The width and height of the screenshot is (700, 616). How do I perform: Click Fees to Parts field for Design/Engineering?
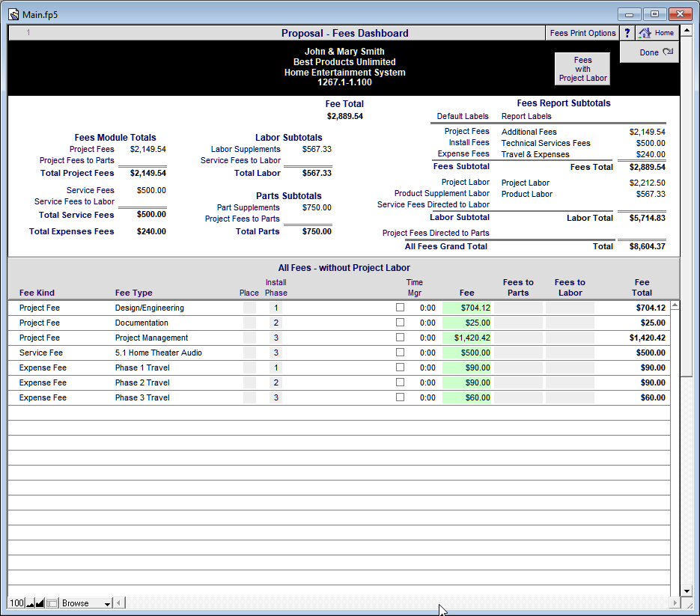tap(518, 308)
